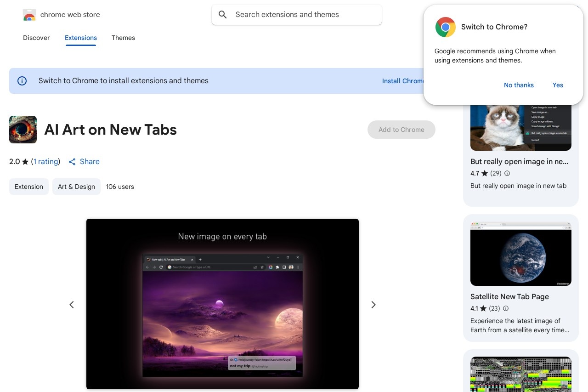588x392 pixels.
Task: Click the info icon next to 4.1 rating
Action: 506,308
